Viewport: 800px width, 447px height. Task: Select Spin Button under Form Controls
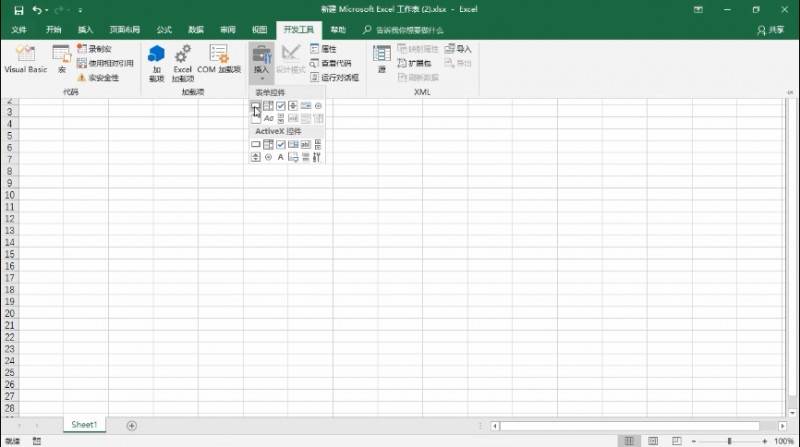[x=293, y=106]
